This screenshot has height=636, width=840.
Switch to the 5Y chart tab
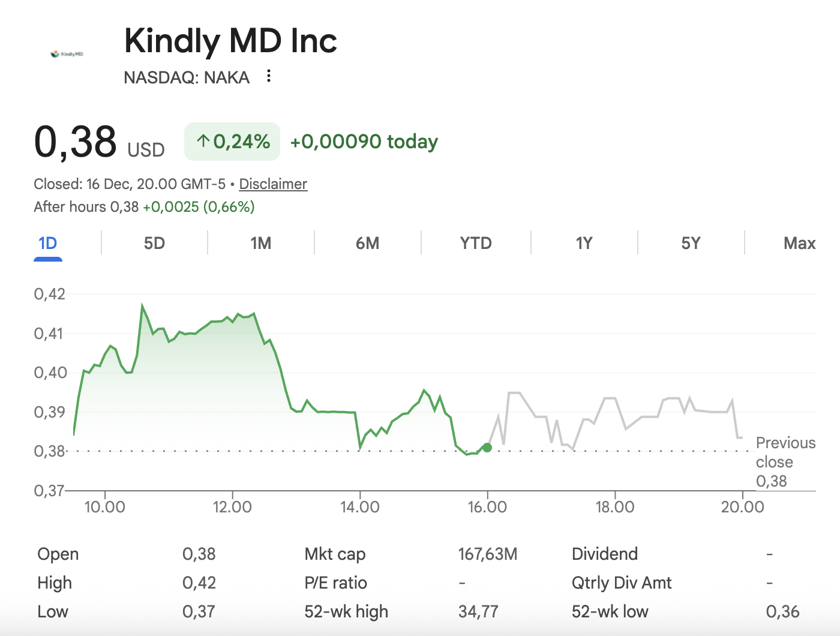coord(691,244)
